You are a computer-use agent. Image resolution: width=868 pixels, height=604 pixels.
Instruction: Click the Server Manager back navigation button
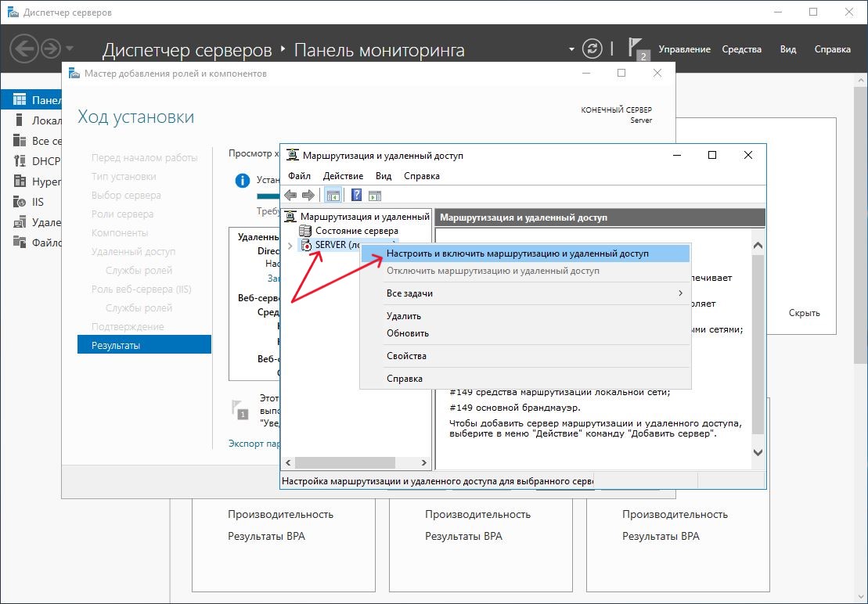[x=24, y=49]
